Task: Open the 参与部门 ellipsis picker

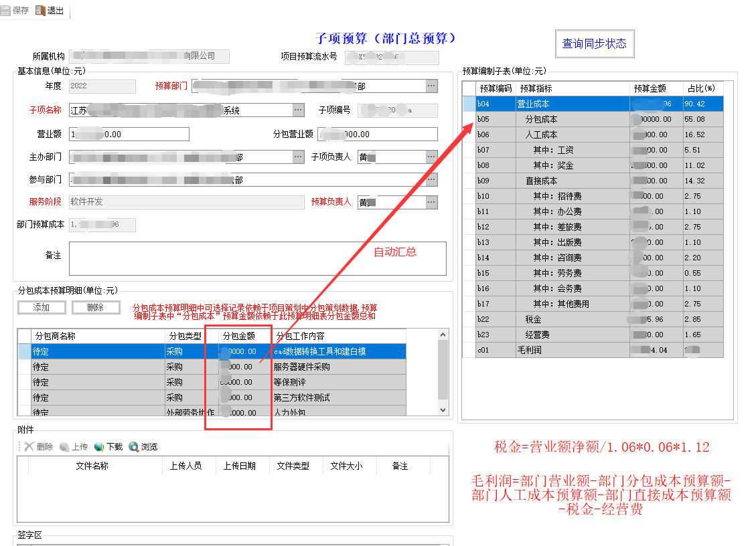Action: click(x=431, y=179)
